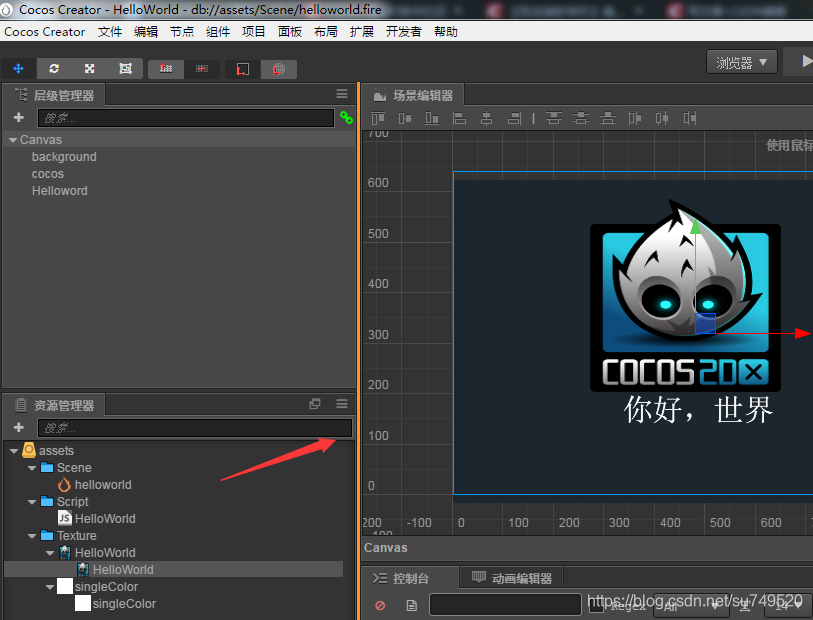This screenshot has height=620, width=813.
Task: Align nodes to horizontal center
Action: coord(486,119)
